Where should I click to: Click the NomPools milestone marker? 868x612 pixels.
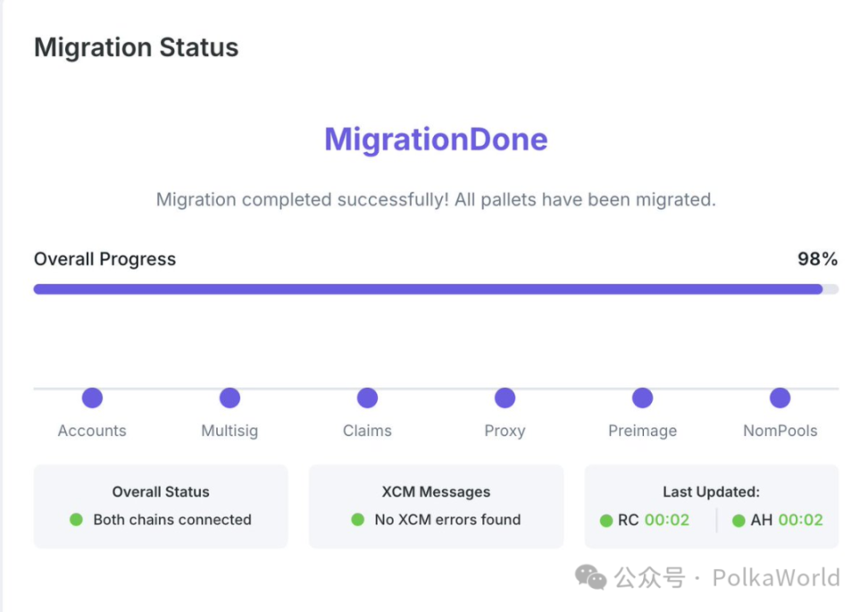[780, 398]
